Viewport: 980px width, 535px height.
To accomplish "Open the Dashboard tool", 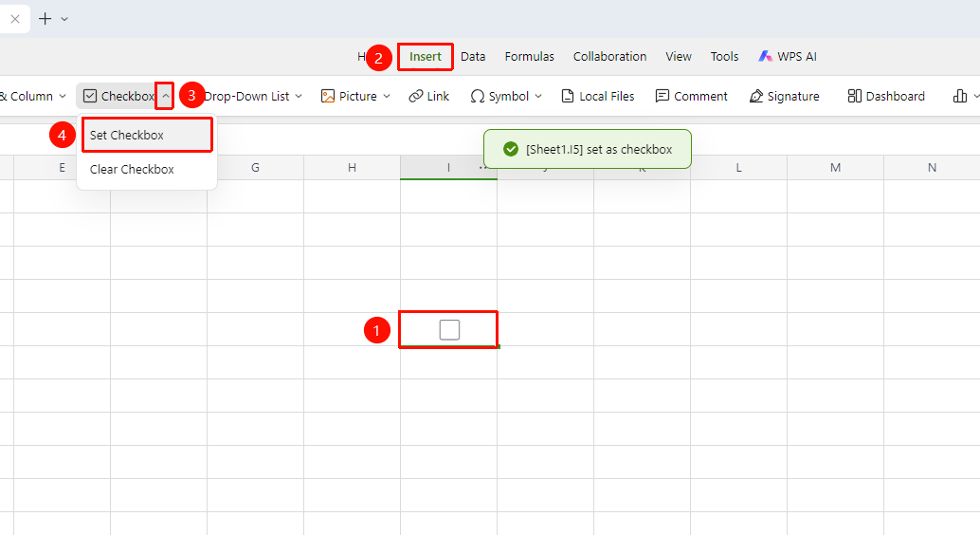I will pyautogui.click(x=886, y=97).
